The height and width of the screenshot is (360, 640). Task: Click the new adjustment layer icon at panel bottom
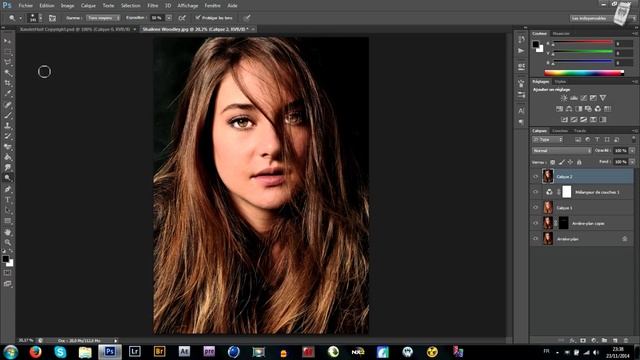pyautogui.click(x=594, y=340)
